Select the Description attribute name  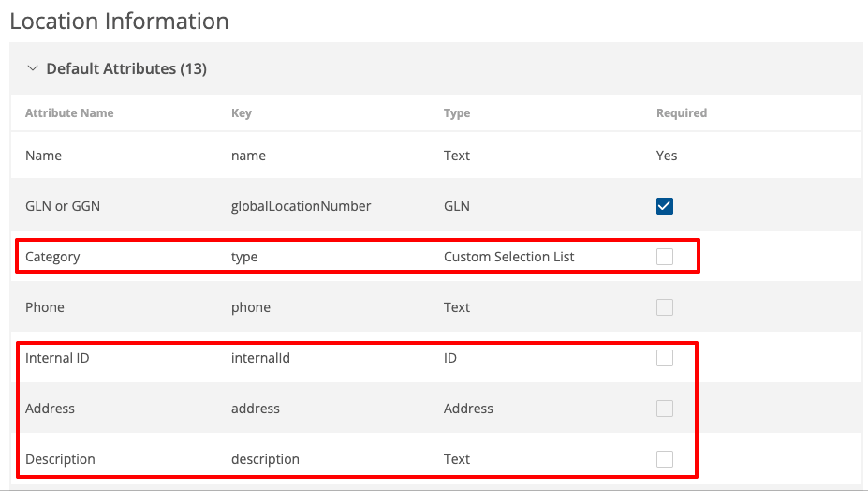pos(60,459)
